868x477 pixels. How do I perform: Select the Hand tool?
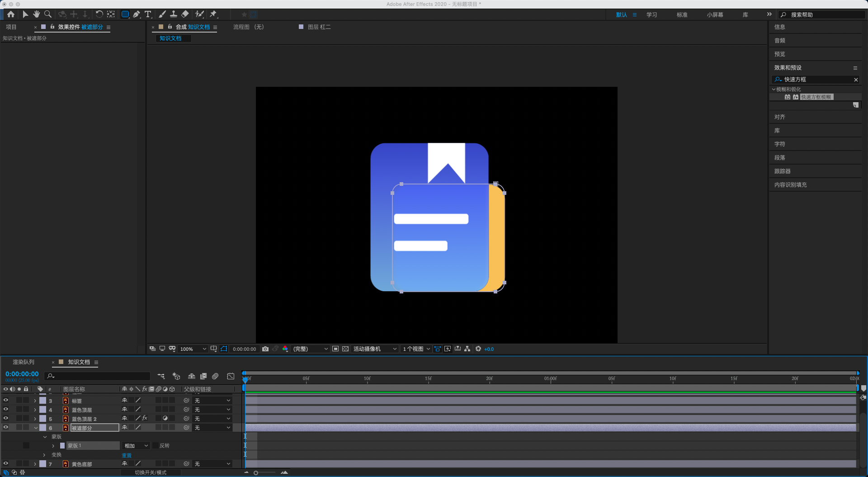click(x=37, y=14)
